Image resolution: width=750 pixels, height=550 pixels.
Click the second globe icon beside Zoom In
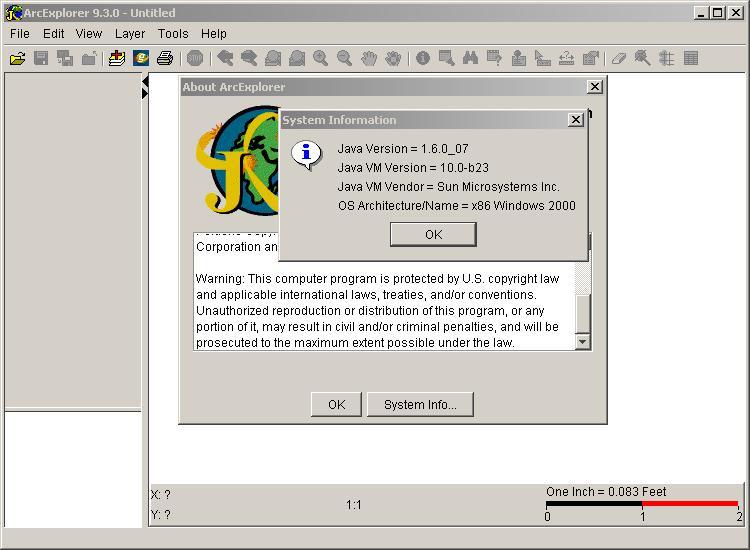pyautogui.click(x=297, y=59)
